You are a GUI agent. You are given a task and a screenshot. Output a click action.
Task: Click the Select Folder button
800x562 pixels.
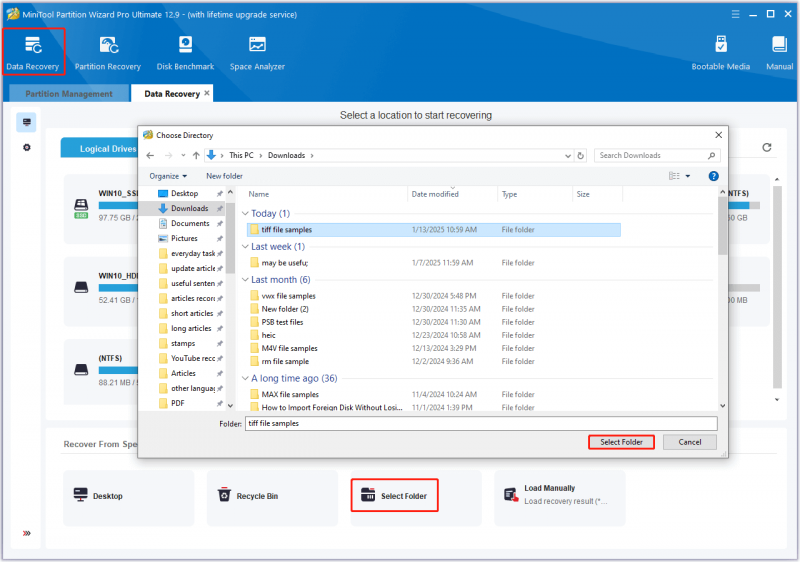click(x=621, y=442)
